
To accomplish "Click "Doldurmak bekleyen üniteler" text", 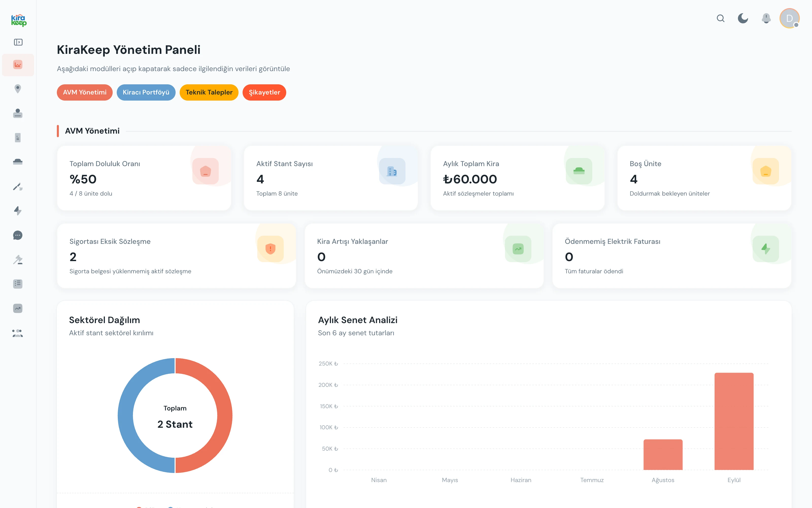I will click(x=670, y=194).
